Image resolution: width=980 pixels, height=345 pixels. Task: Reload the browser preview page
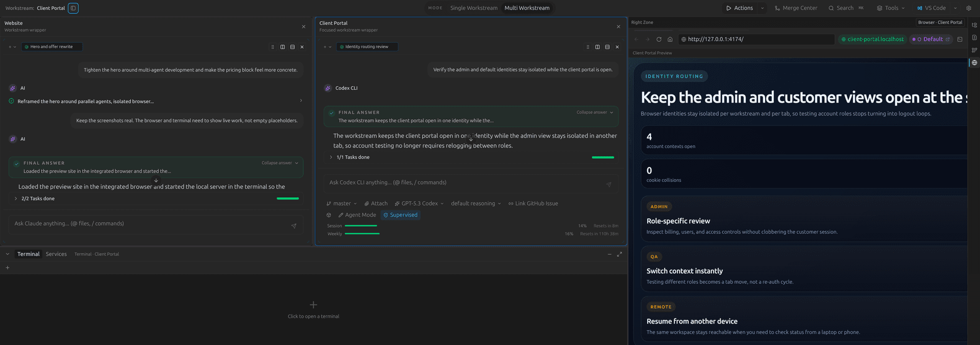pos(659,39)
